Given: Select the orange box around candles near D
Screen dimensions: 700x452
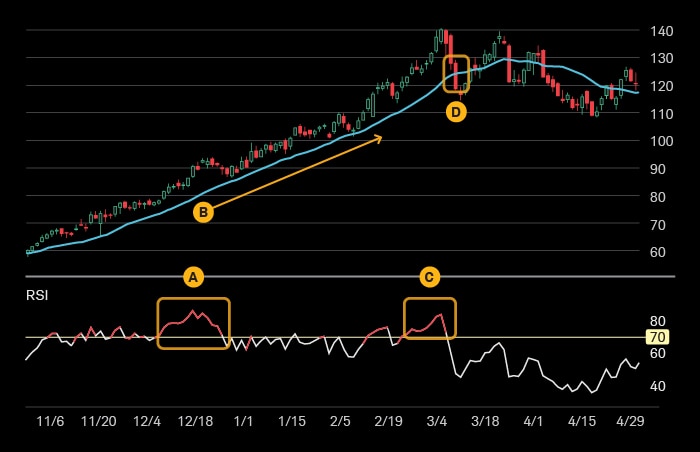Looking at the screenshot, I should [x=456, y=74].
